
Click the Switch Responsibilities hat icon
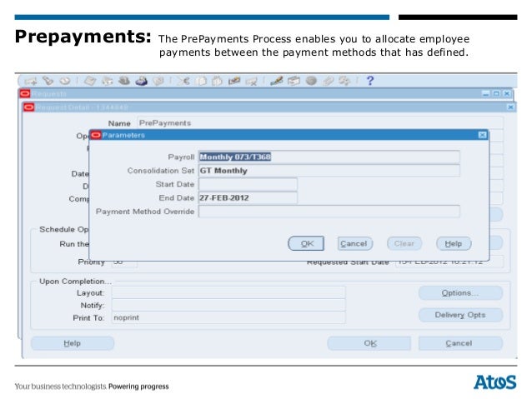124,81
